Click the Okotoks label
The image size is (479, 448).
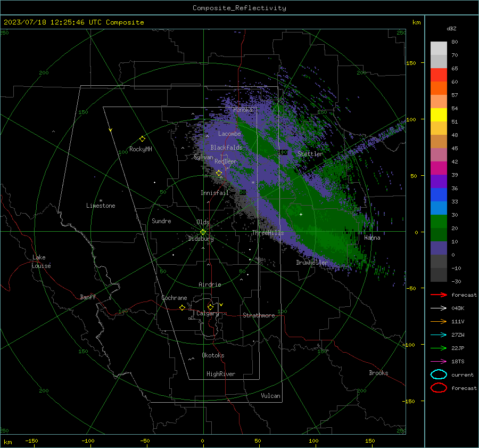pyautogui.click(x=213, y=355)
